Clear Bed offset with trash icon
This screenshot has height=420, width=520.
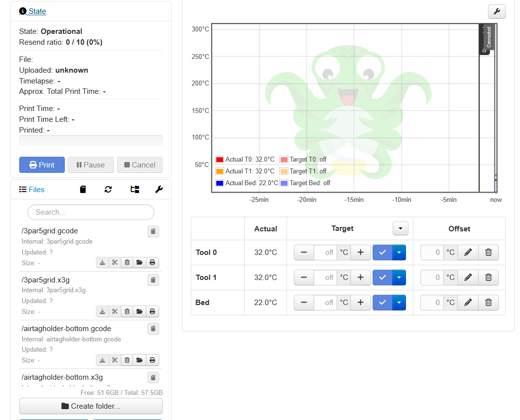click(x=489, y=302)
